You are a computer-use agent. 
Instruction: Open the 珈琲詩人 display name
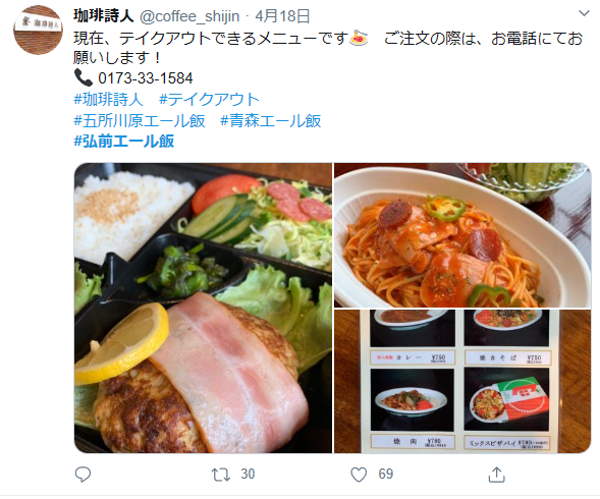coord(103,16)
